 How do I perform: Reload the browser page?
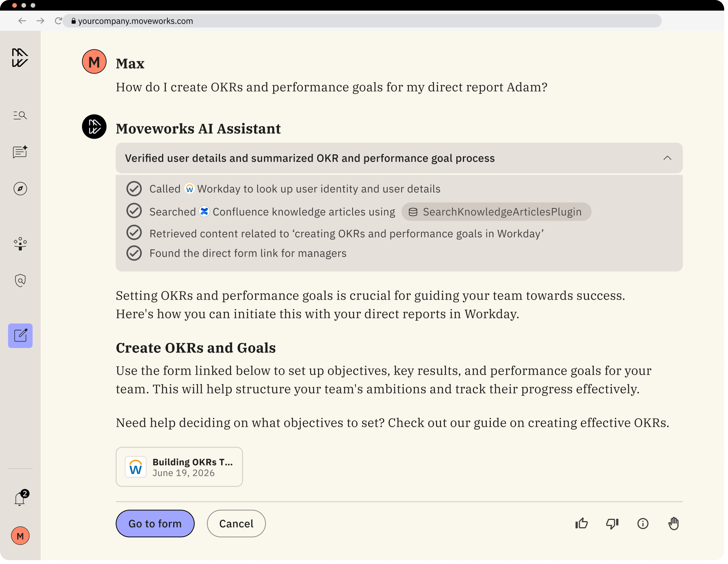click(x=58, y=21)
